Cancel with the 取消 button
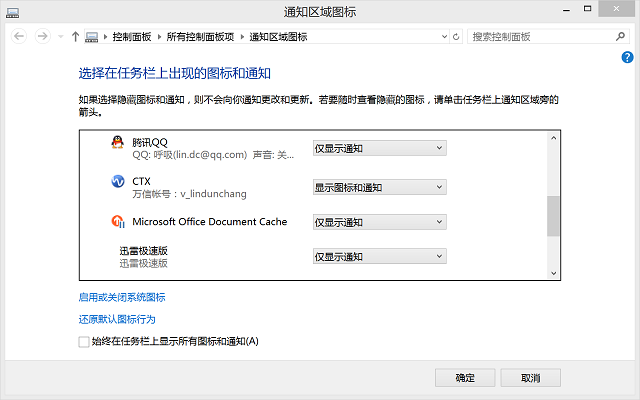The image size is (640, 400). coord(531,378)
